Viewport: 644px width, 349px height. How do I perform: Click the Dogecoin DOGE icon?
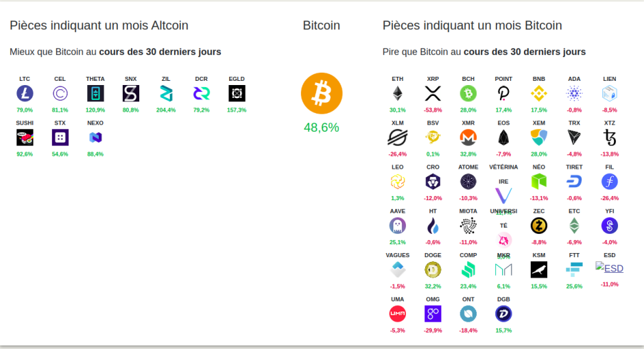433,269
